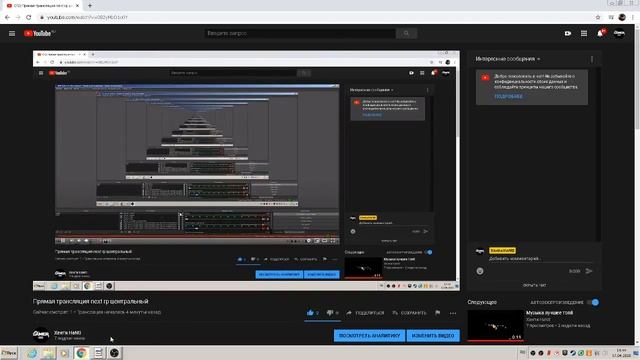Report the video with the flag icon
The image size is (640, 360).
pos(438,313)
